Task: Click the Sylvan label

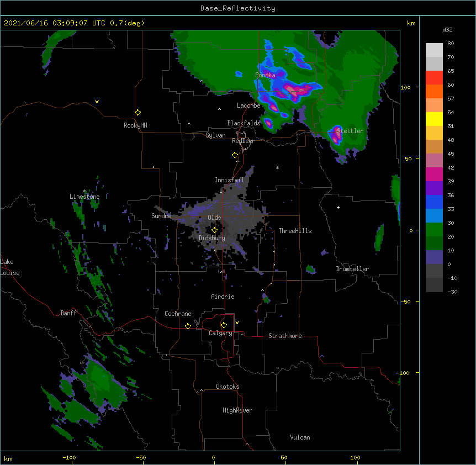Action: pos(215,135)
